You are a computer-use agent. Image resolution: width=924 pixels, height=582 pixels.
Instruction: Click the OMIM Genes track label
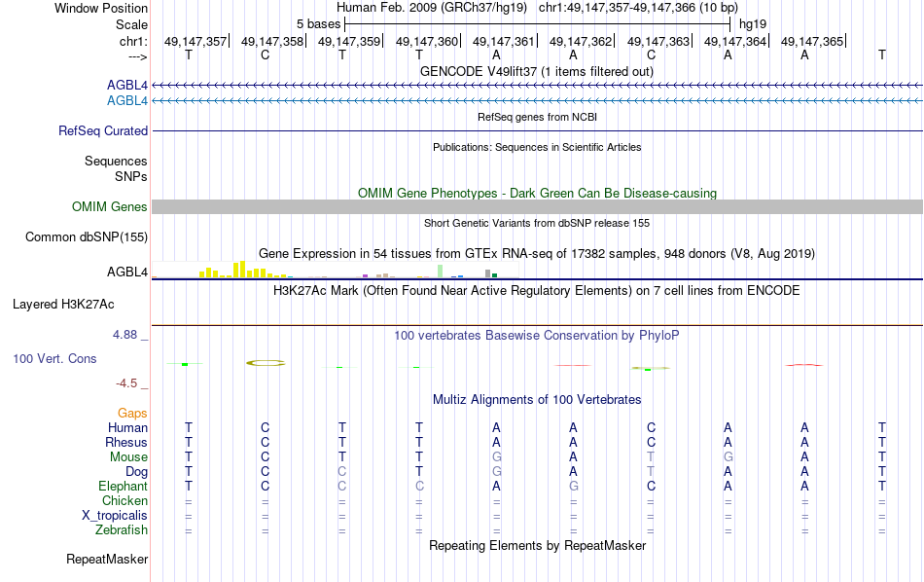(x=110, y=207)
